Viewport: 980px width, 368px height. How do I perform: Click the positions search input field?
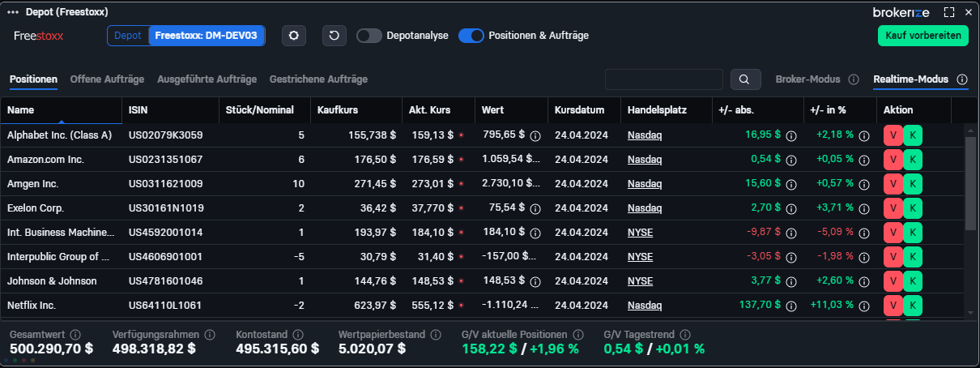point(664,79)
